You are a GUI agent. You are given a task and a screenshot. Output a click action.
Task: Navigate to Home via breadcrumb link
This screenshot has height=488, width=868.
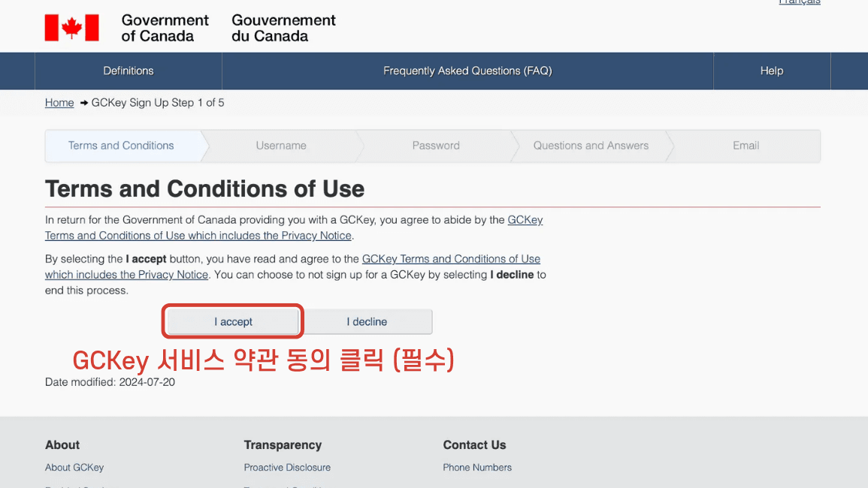coord(59,102)
